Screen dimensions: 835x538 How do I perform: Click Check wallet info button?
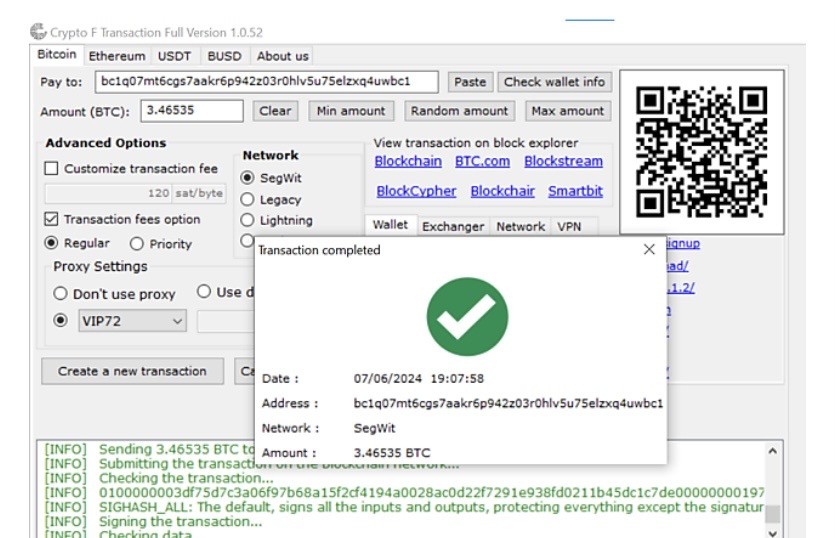tap(554, 82)
